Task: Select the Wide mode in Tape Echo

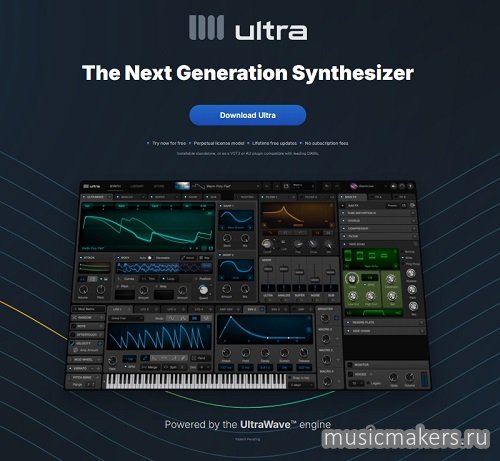Action: [x=407, y=258]
